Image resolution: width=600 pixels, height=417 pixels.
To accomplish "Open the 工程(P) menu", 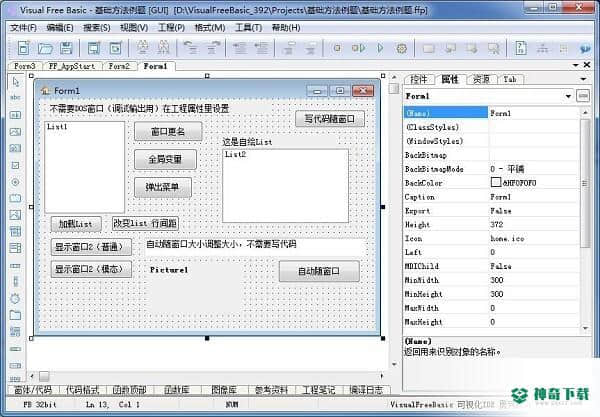I will 171,28.
